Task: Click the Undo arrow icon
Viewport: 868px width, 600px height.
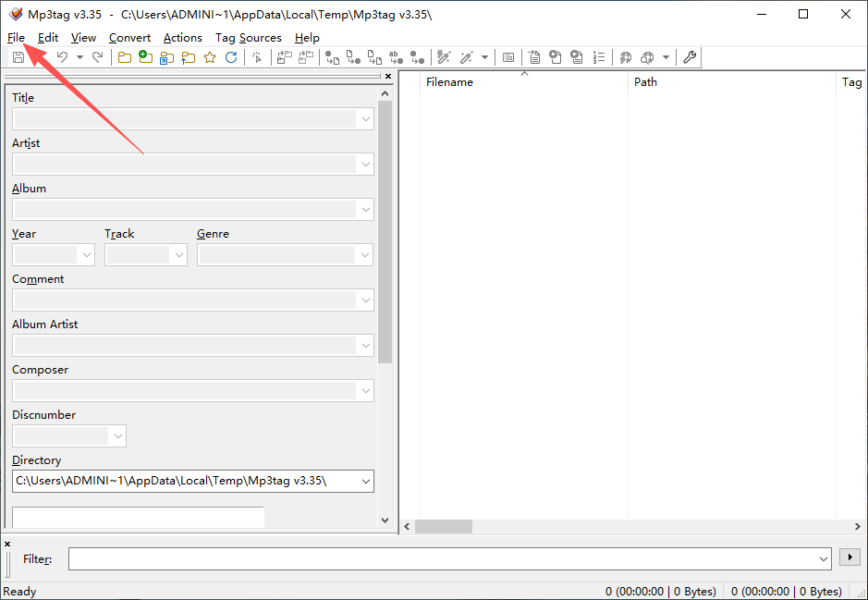Action: 63,57
